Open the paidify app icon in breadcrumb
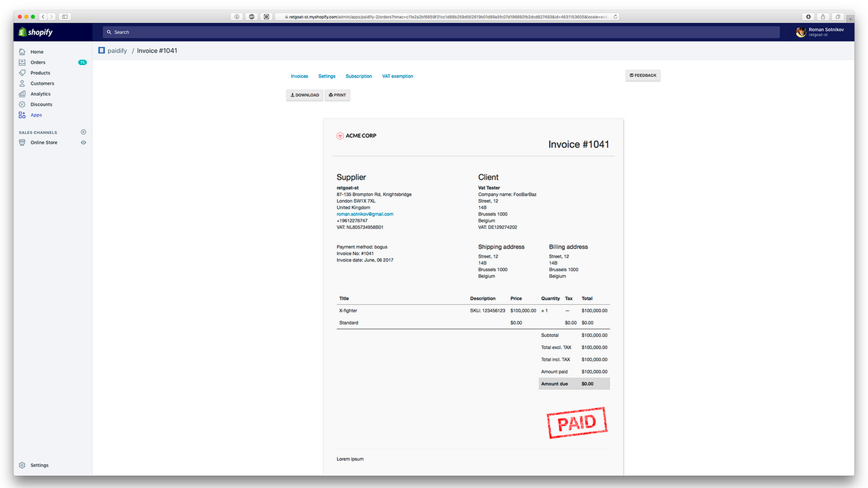Image resolution: width=868 pixels, height=488 pixels. click(100, 50)
